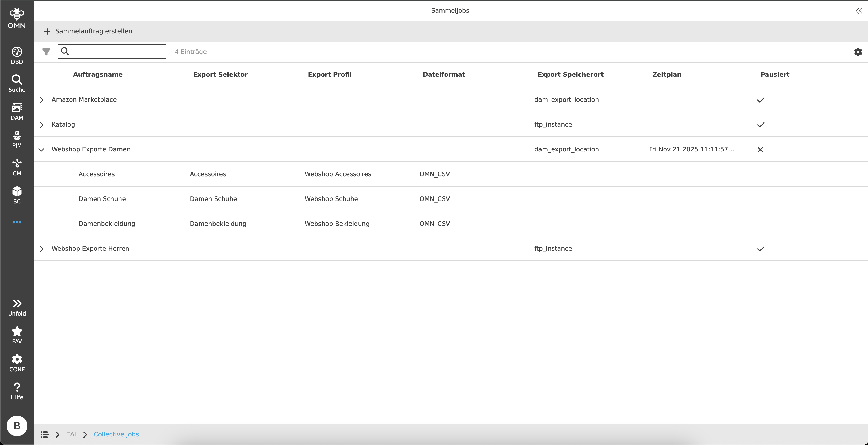
Task: Open table settings gear icon
Action: (x=858, y=52)
